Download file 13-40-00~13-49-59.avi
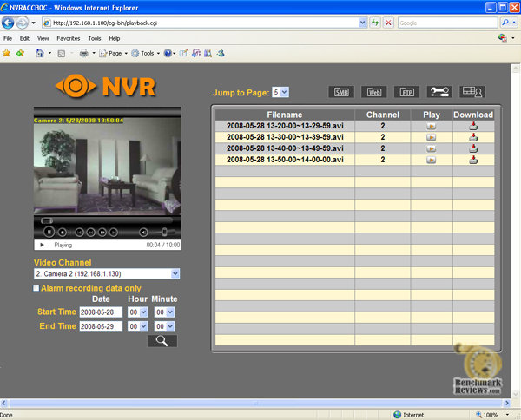The width and height of the screenshot is (521, 420). (x=473, y=148)
